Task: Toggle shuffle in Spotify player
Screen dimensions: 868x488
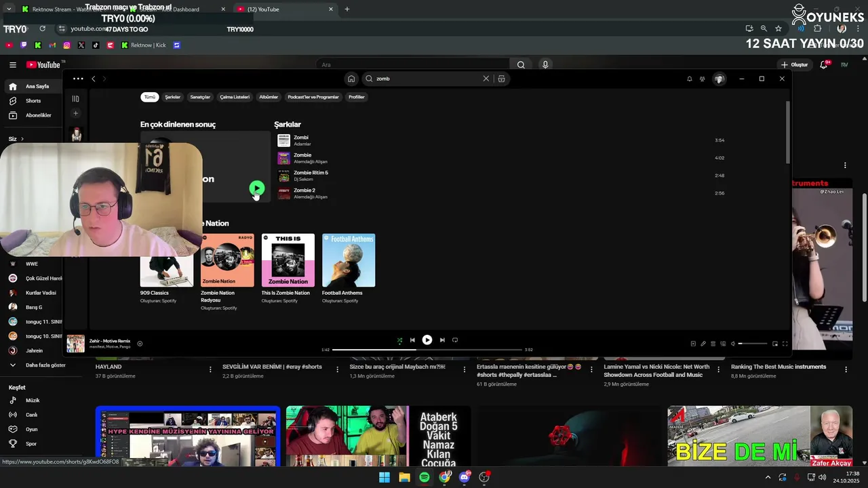Action: [399, 340]
